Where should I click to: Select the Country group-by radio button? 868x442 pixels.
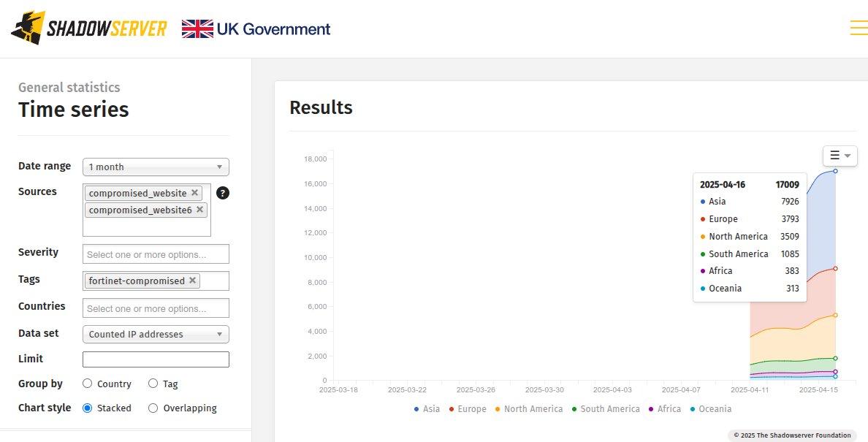(88, 384)
